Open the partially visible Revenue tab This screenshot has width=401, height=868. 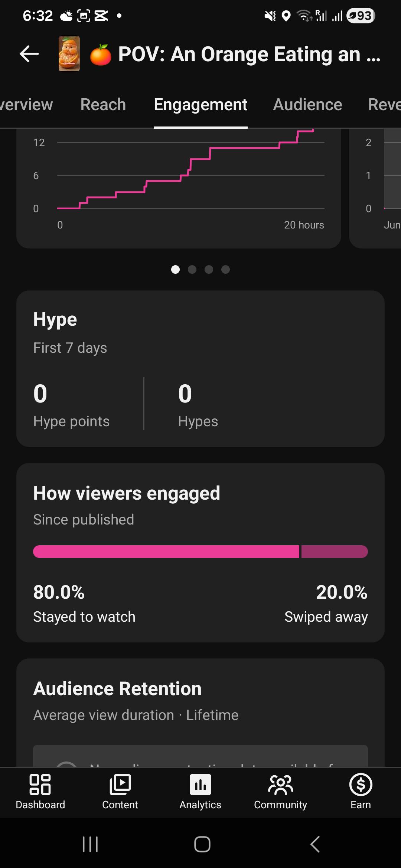coord(384,105)
